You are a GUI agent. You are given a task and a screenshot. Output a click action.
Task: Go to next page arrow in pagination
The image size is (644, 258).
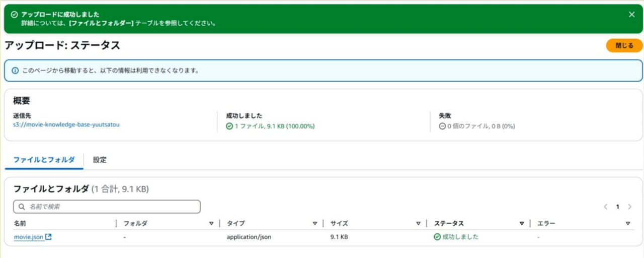point(629,207)
